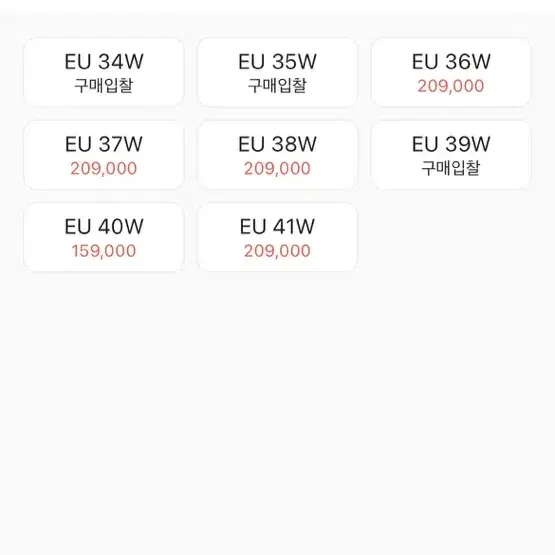Click the EU 38W label text

tap(277, 144)
